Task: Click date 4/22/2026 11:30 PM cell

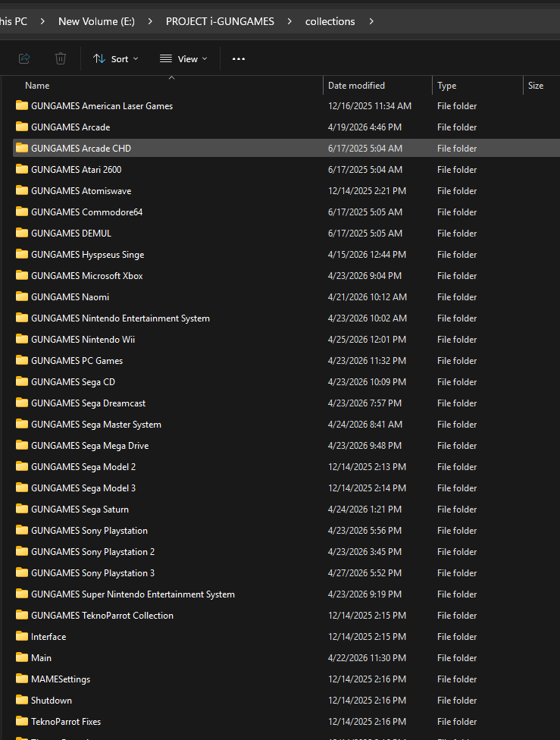Action: pyautogui.click(x=367, y=658)
